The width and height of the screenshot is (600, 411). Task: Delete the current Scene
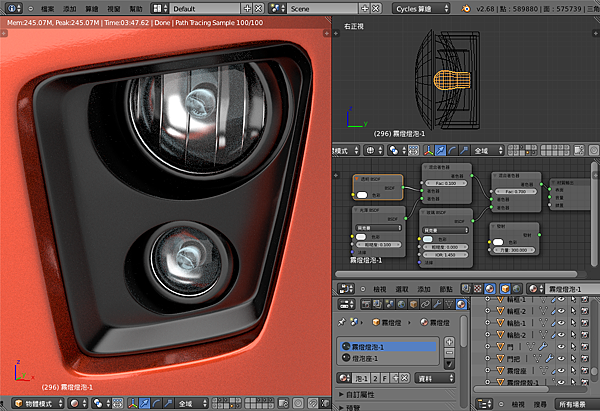[x=376, y=8]
